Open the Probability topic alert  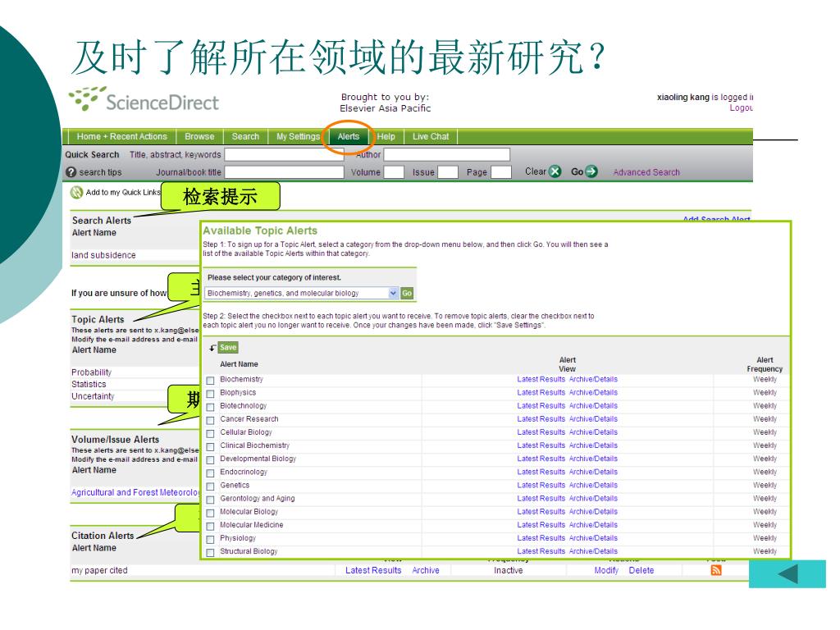[x=92, y=372]
